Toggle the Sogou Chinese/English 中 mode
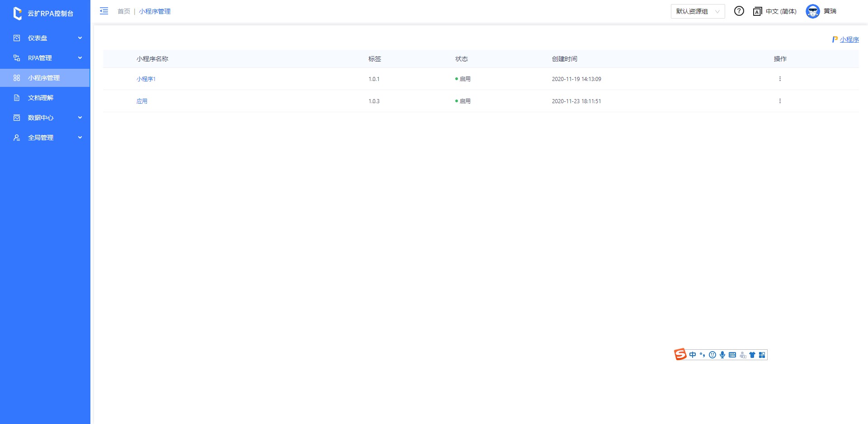Screen dimensions: 868x424 pyautogui.click(x=693, y=355)
